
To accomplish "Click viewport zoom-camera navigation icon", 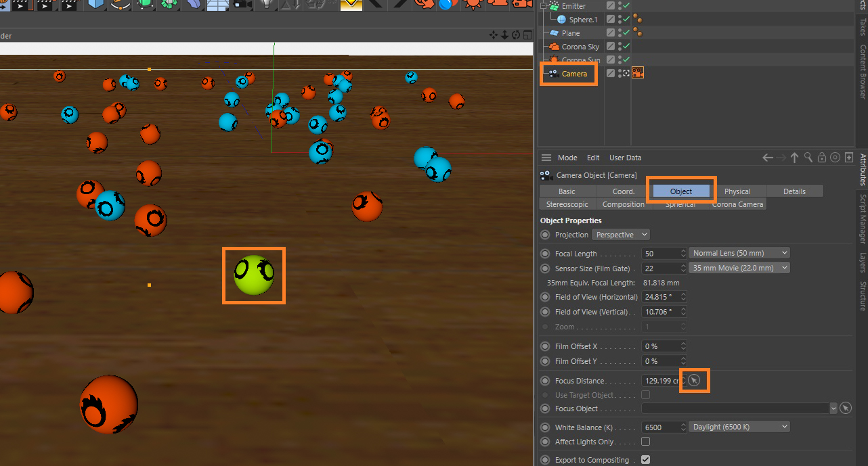I will (x=504, y=35).
